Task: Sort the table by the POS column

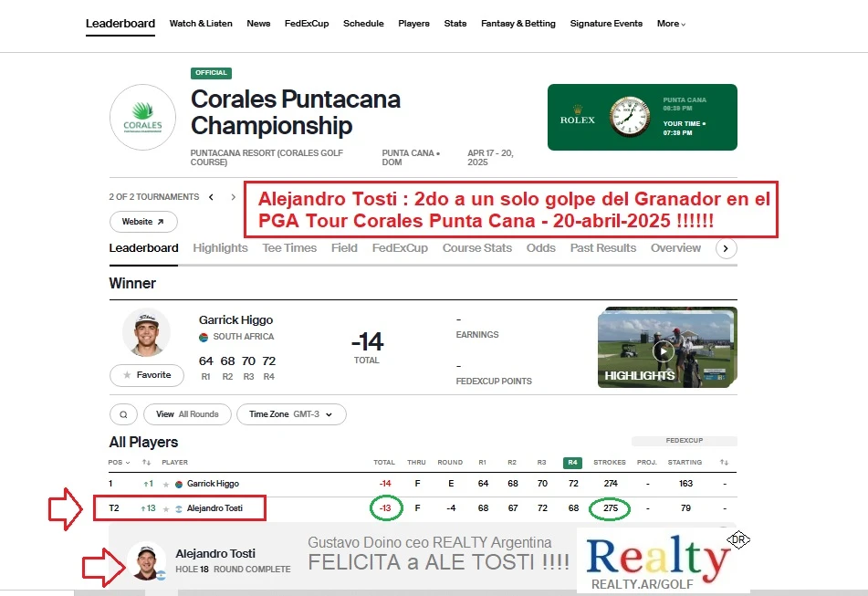Action: click(119, 463)
